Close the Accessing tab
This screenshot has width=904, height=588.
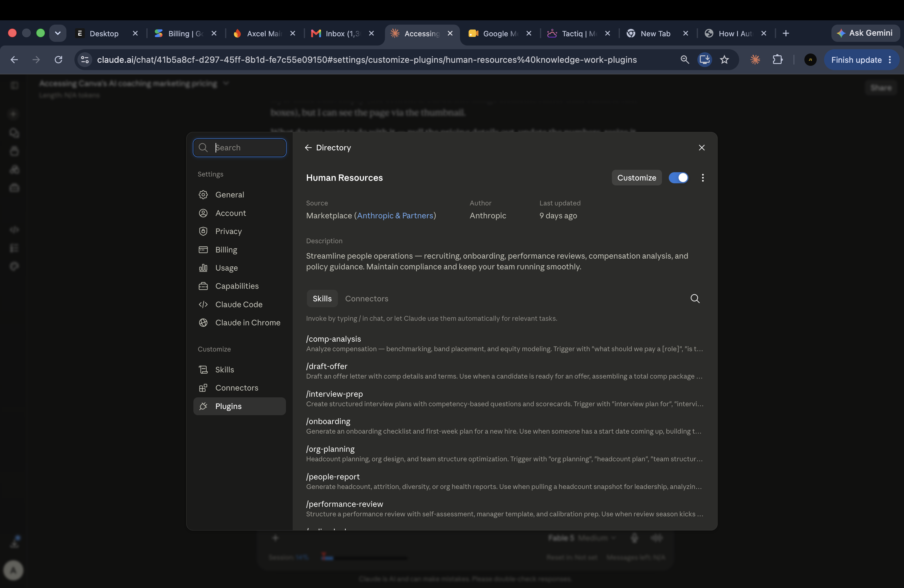pyautogui.click(x=450, y=34)
